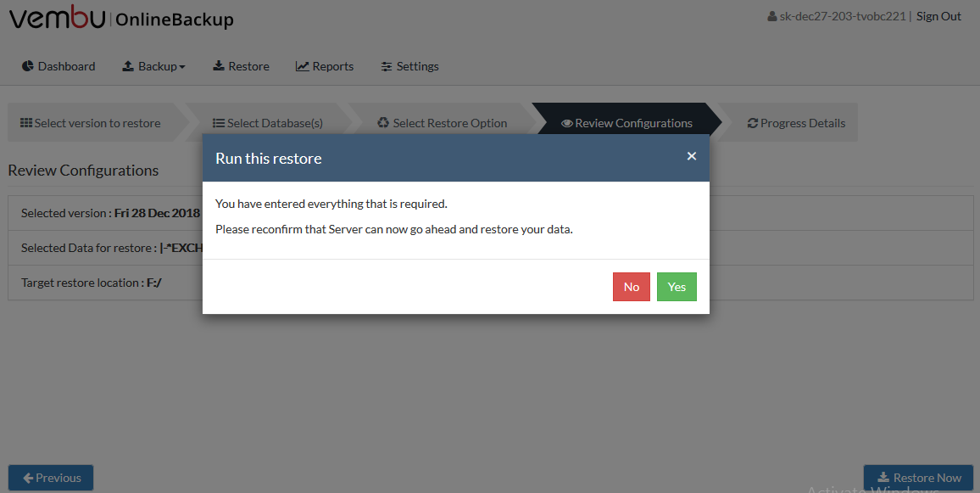Click the list icon on Select Database(s) step
The image size is (980, 493).
(x=218, y=123)
